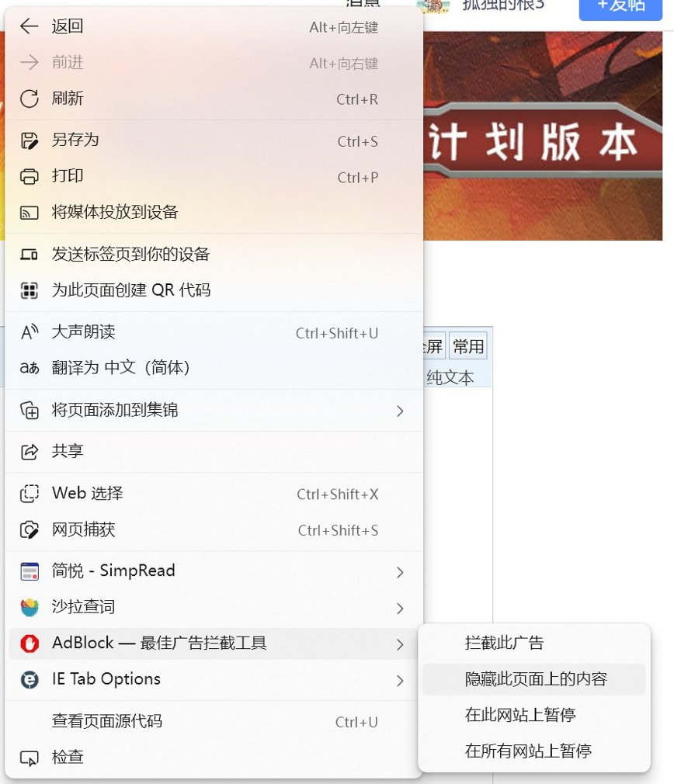Image resolution: width=674 pixels, height=784 pixels.
Task: Click the back arrow icon for 返回
Action: point(29,26)
